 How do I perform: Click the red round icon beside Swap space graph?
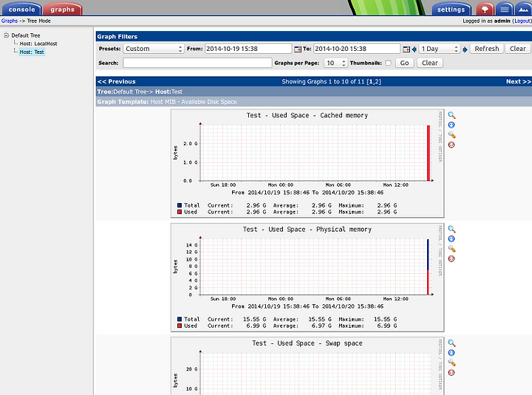click(451, 373)
